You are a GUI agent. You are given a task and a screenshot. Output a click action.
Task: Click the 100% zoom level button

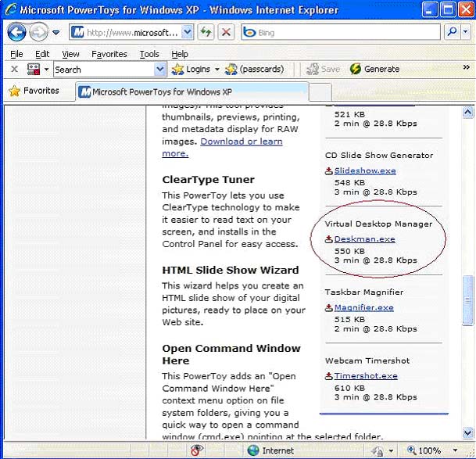click(424, 450)
